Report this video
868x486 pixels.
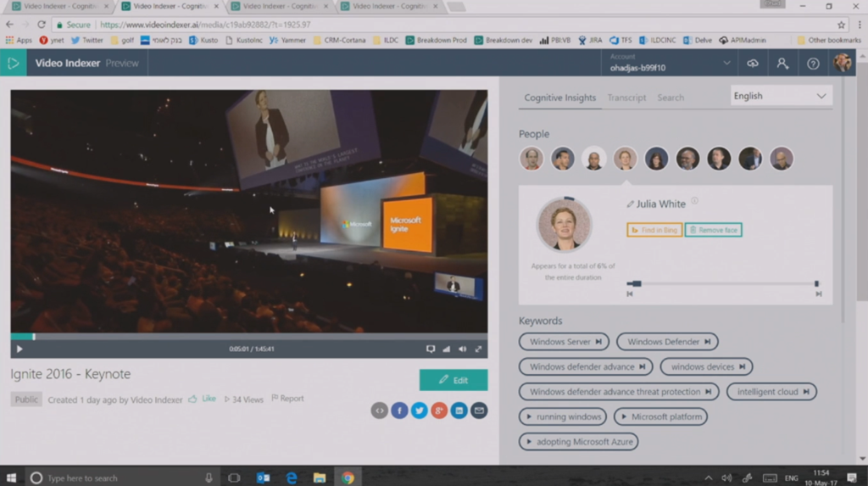(287, 399)
